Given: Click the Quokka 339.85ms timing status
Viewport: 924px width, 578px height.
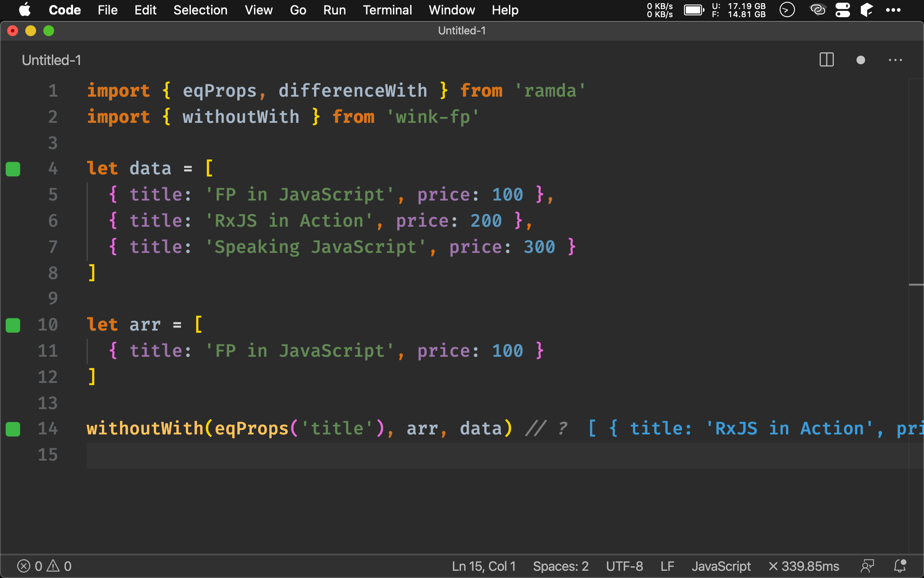Looking at the screenshot, I should [x=804, y=566].
